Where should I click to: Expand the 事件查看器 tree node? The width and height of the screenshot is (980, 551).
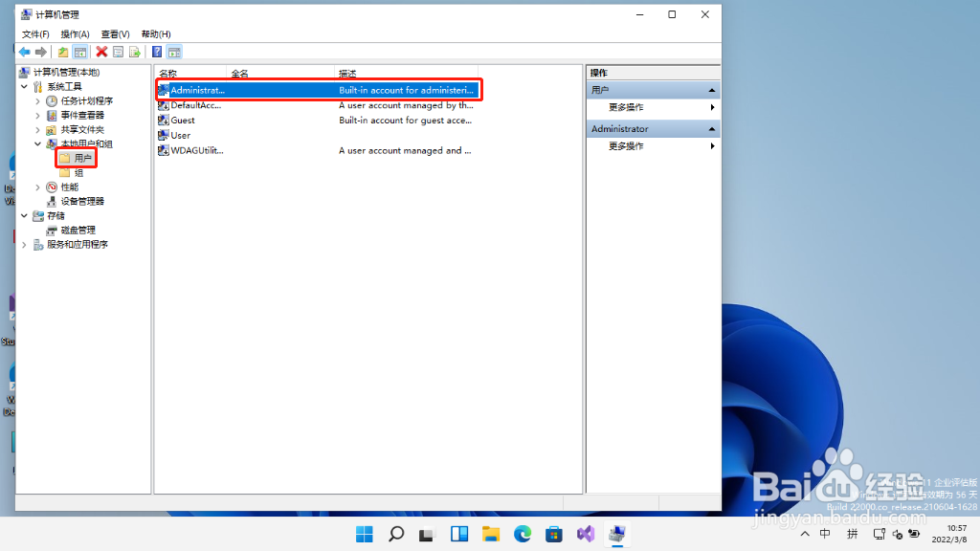(x=37, y=115)
